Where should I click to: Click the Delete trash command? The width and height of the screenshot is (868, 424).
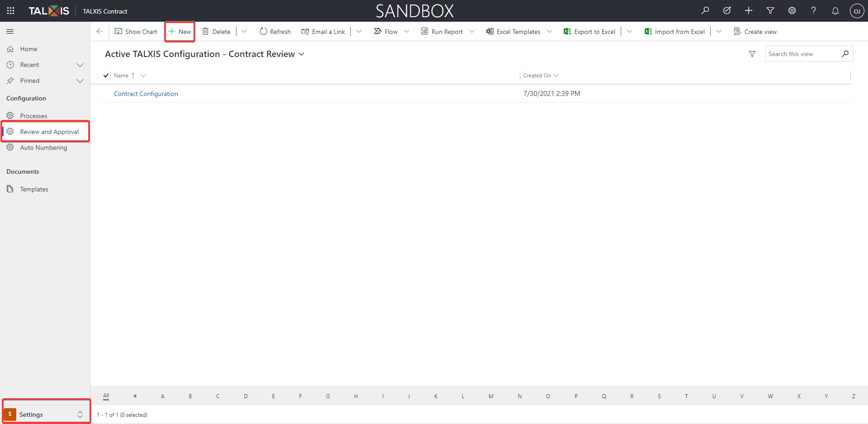pos(216,32)
